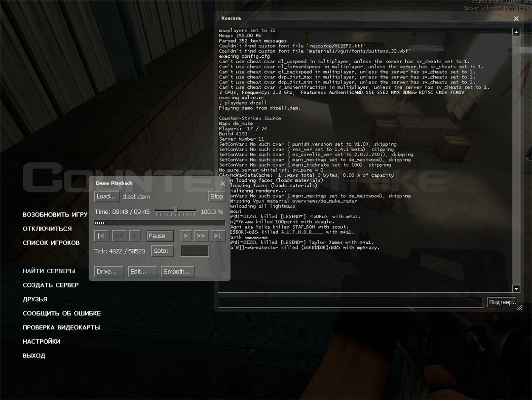Click the Tick: 4822 / 58523 readout
Viewport: 532px width, 400px height.
tap(119, 251)
